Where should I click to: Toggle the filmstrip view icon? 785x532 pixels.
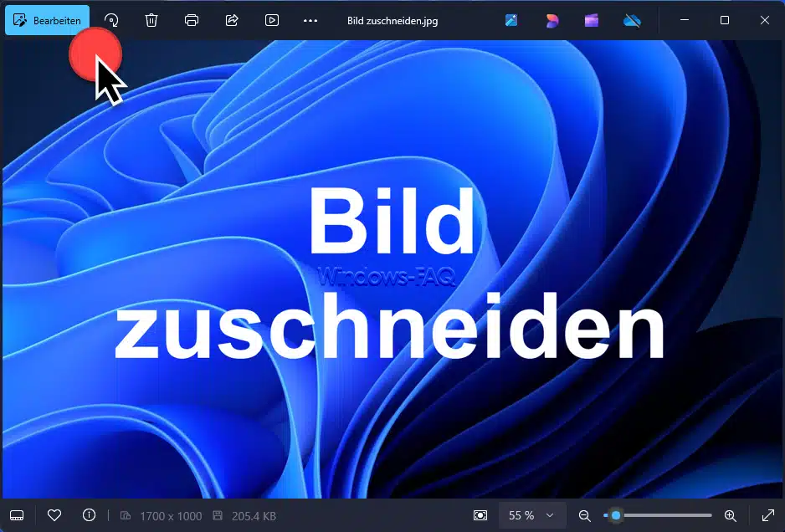[x=17, y=515]
